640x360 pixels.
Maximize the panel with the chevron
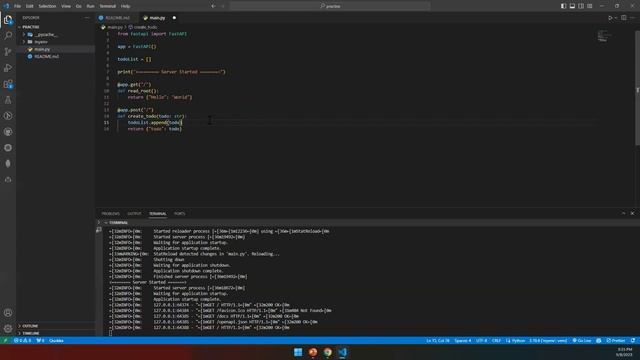point(623,213)
